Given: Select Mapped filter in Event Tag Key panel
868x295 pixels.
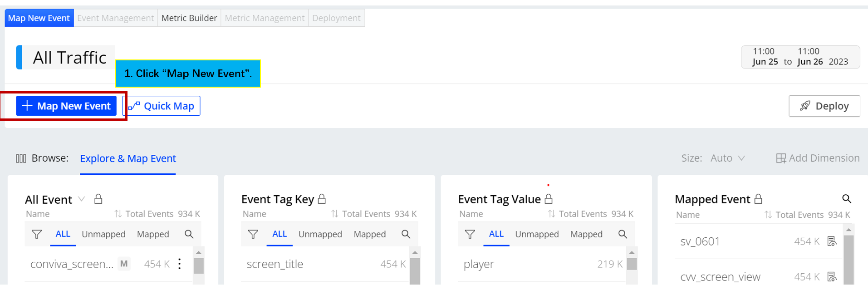Looking at the screenshot, I should click(x=369, y=234).
